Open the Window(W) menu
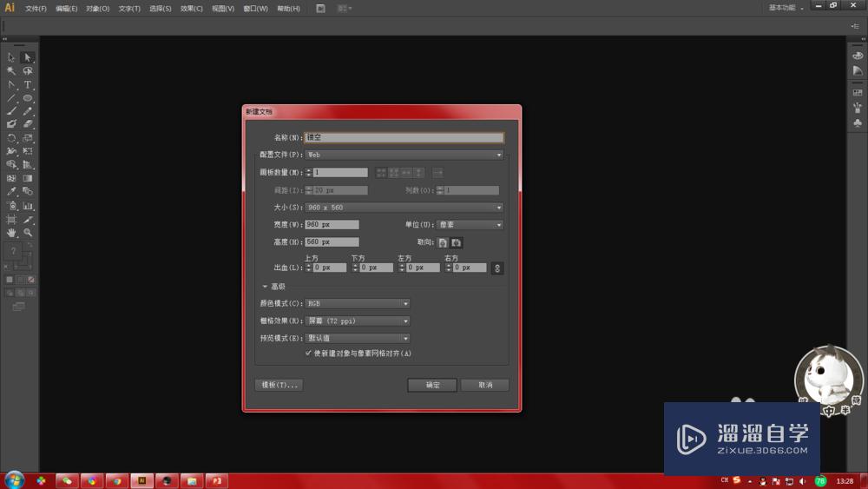 pos(255,9)
